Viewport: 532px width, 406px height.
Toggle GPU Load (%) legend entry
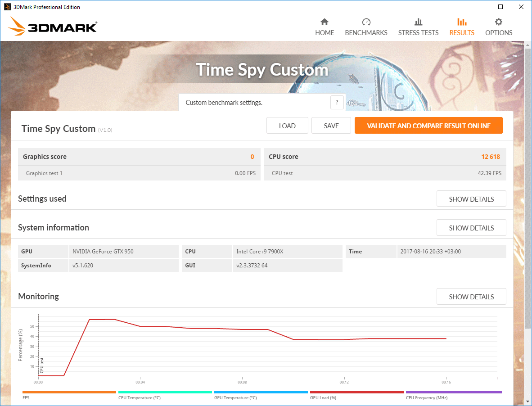coord(357,396)
